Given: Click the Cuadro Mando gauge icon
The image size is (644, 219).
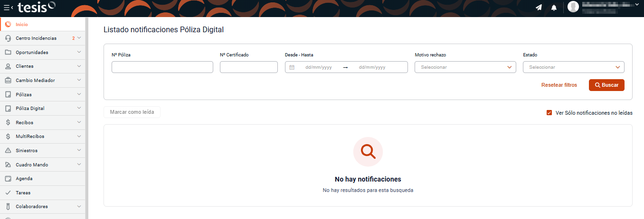Looking at the screenshot, I should click(8, 165).
